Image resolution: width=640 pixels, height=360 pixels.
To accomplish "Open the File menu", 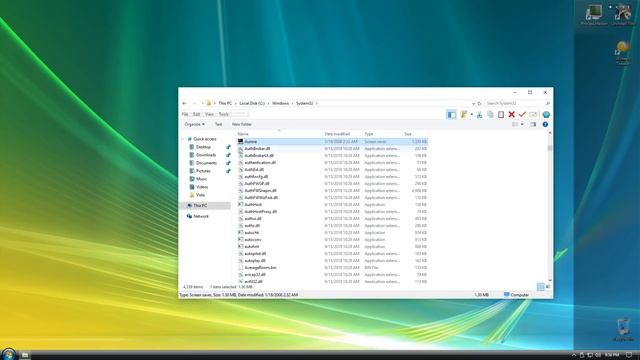I will tap(185, 114).
